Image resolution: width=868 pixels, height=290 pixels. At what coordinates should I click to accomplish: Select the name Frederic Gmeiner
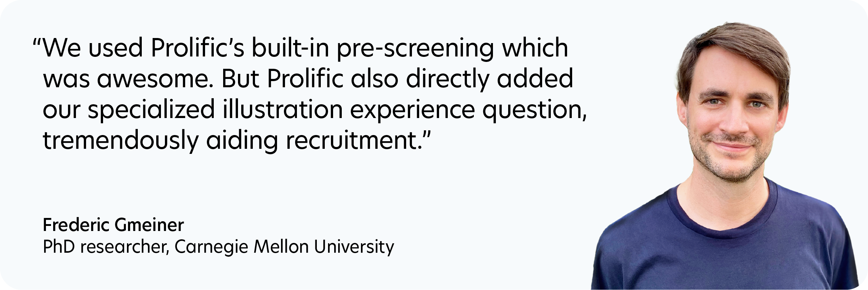tap(113, 225)
